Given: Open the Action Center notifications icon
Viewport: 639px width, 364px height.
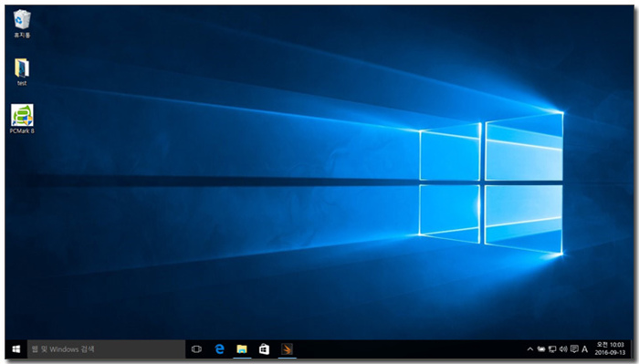Looking at the screenshot, I should [x=574, y=349].
